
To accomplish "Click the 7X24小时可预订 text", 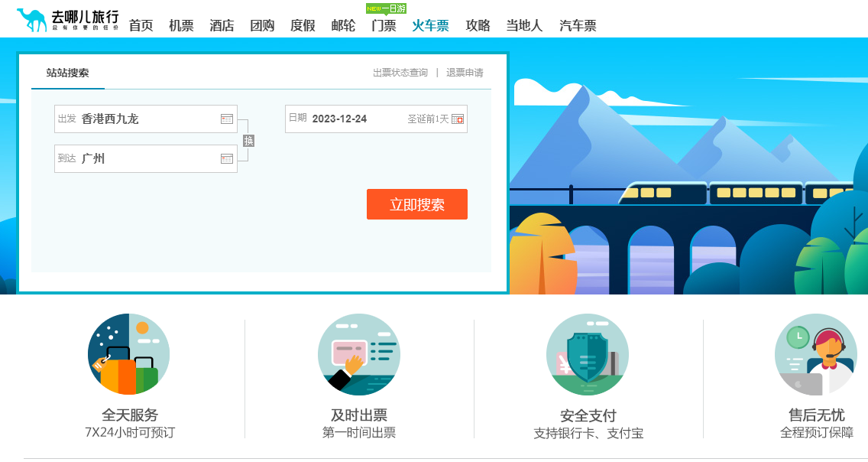I will pyautogui.click(x=130, y=433).
